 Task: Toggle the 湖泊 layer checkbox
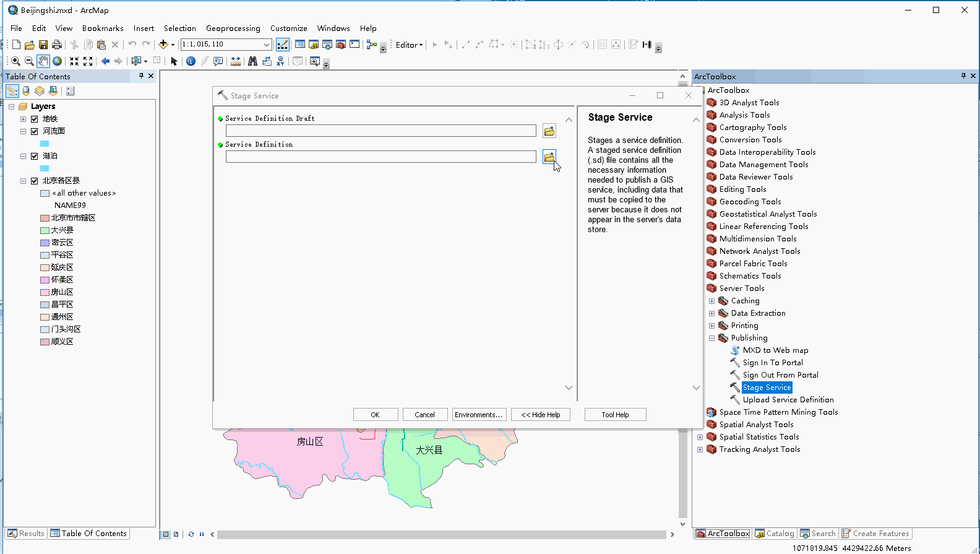click(x=35, y=156)
